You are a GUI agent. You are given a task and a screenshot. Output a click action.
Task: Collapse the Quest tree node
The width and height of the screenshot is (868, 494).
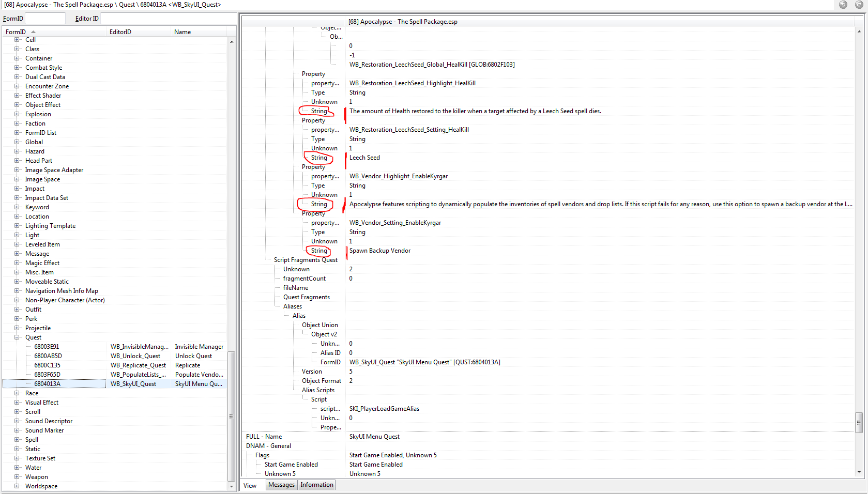pos(17,337)
